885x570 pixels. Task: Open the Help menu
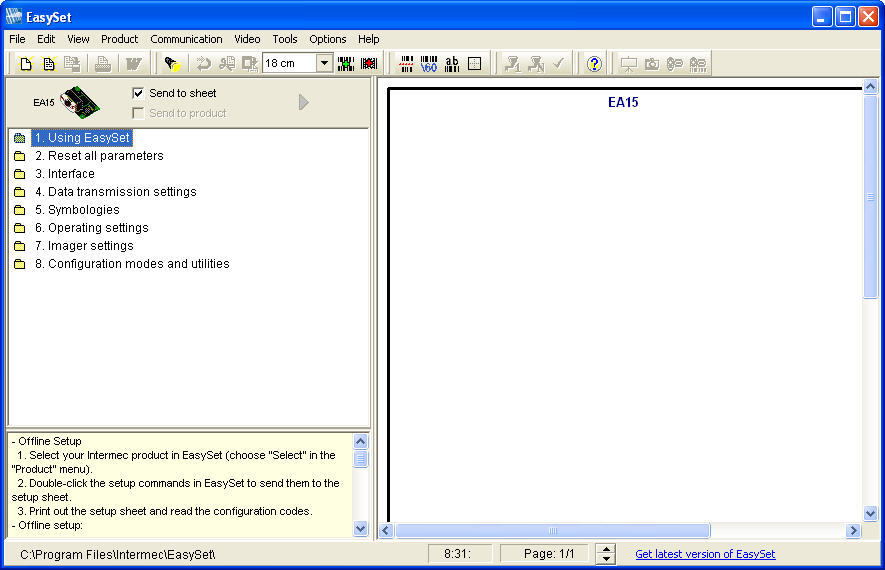click(368, 39)
